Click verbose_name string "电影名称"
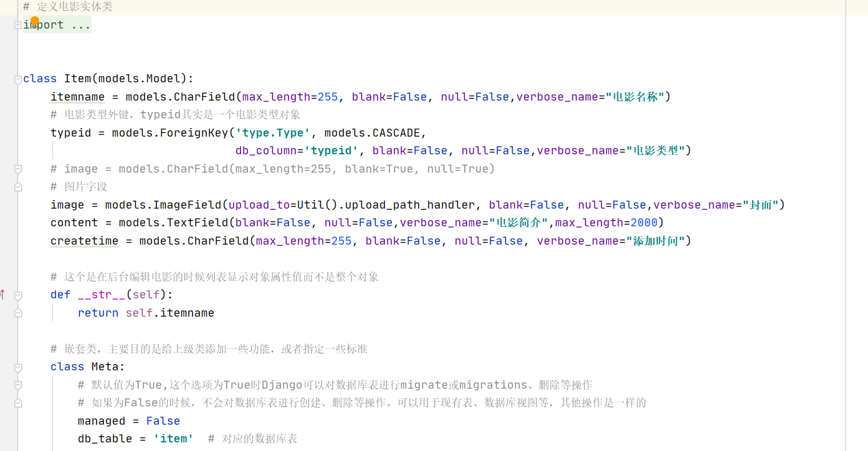 coord(635,97)
